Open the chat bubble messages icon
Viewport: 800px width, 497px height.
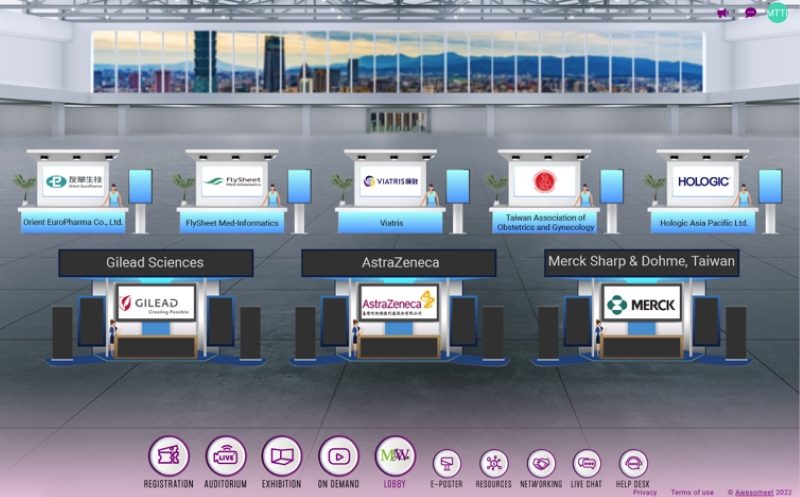pos(750,13)
